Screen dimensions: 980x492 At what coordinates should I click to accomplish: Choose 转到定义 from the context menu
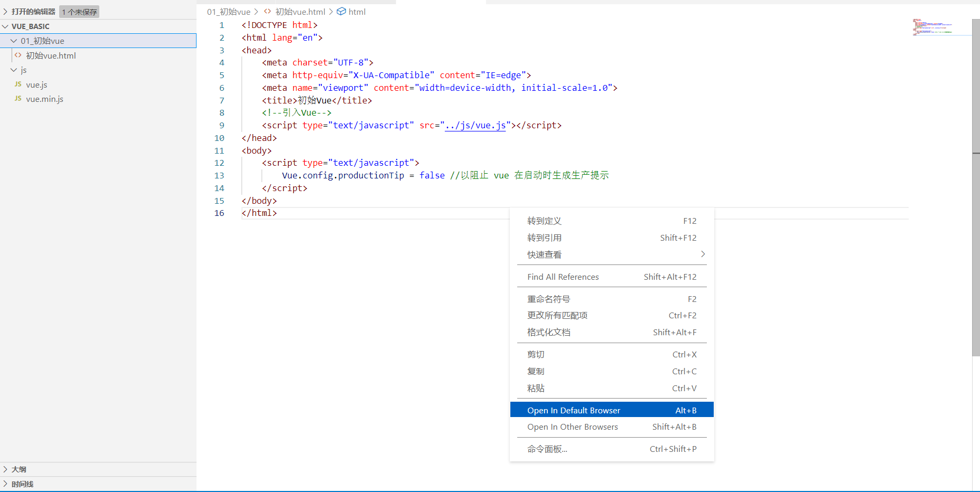(612, 221)
